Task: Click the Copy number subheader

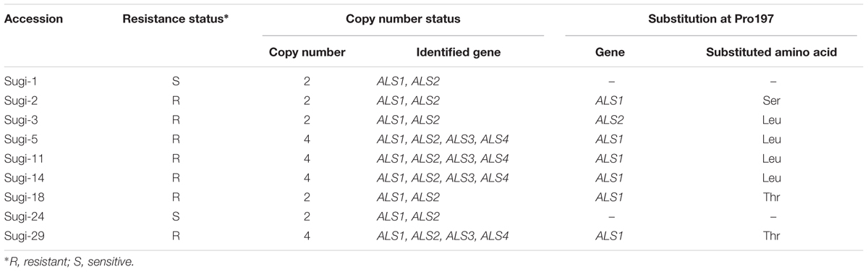Action: pyautogui.click(x=307, y=53)
